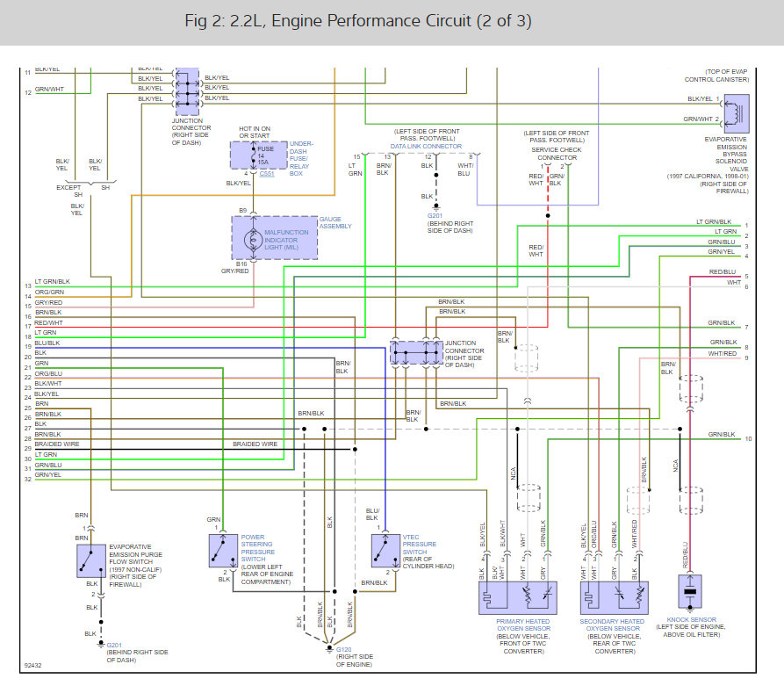
Task: Open the G120 ground link
Action: point(343,649)
